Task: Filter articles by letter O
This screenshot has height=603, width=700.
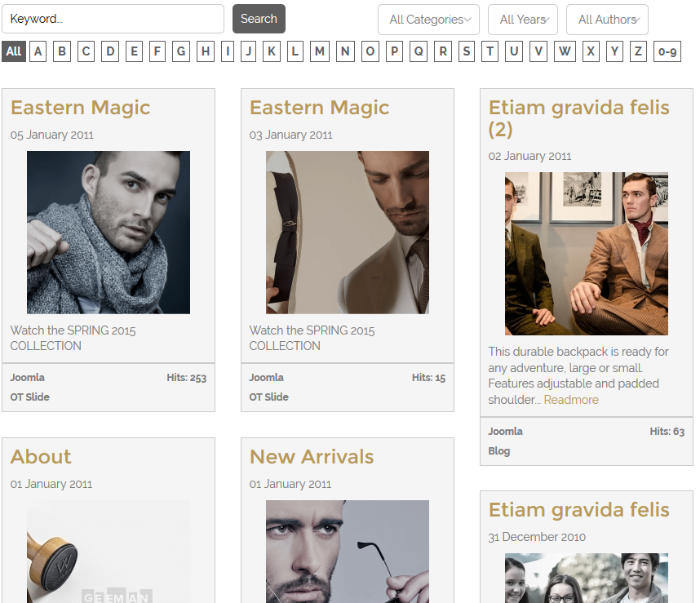Action: pyautogui.click(x=370, y=51)
